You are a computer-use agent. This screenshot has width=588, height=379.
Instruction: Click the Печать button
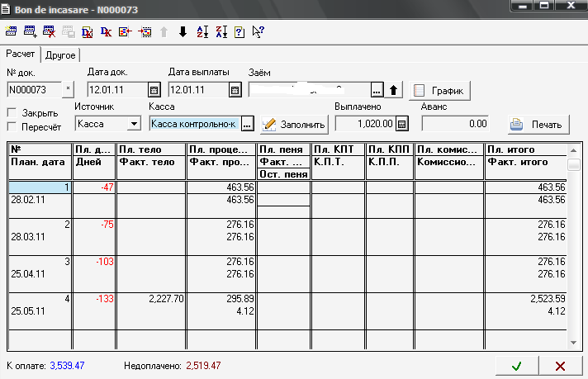[x=538, y=125]
